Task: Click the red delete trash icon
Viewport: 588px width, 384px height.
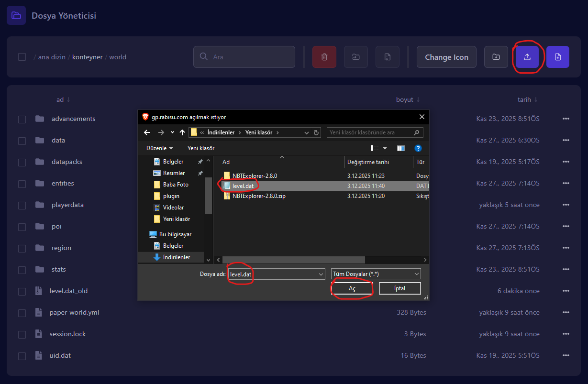Action: tap(324, 57)
